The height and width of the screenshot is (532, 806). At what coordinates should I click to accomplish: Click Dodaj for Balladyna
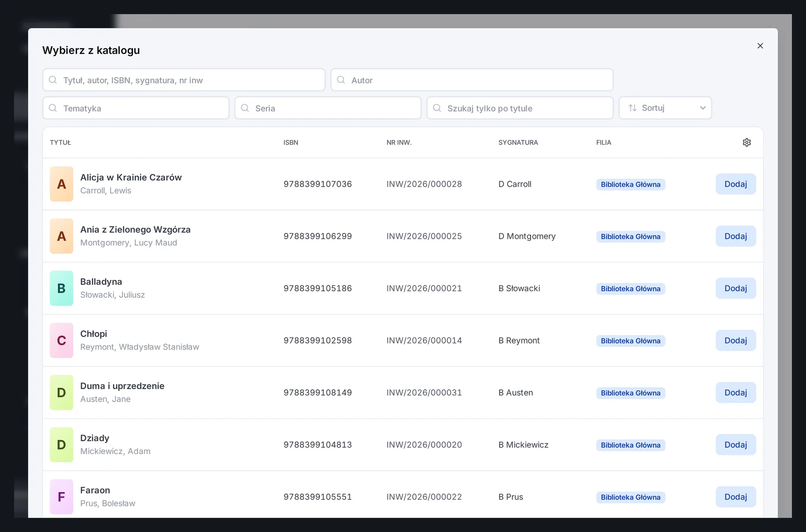pyautogui.click(x=736, y=288)
